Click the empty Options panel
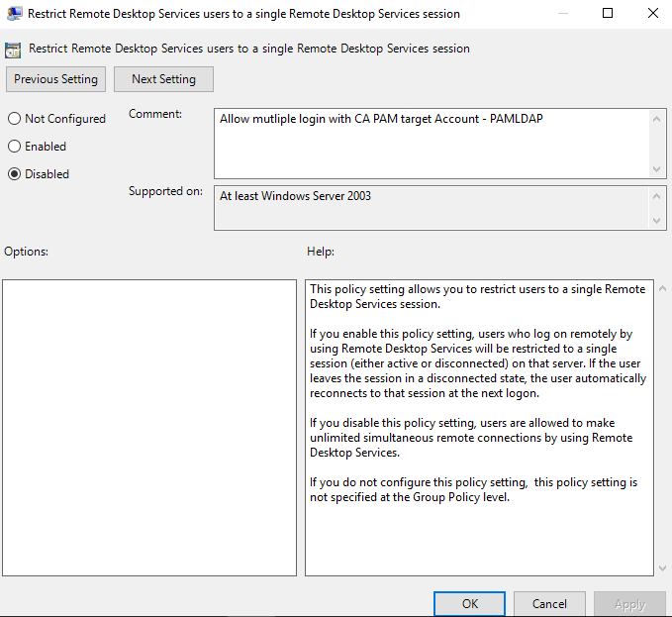Viewport: 672px width, 617px height. click(x=149, y=427)
